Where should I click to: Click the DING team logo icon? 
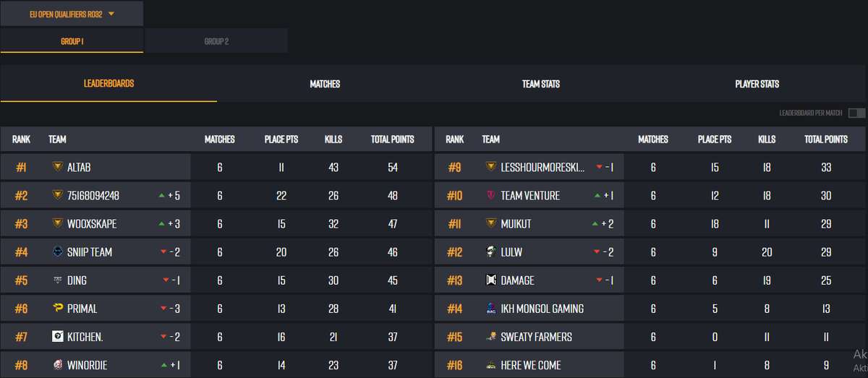pyautogui.click(x=58, y=280)
